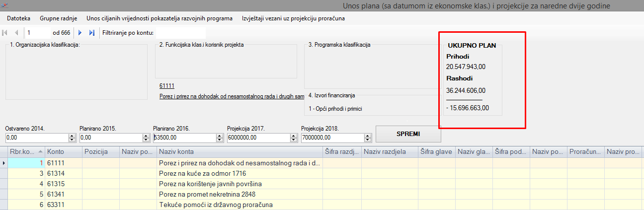644x210 pixels.
Task: Open the Datoteka menu
Action: 18,18
